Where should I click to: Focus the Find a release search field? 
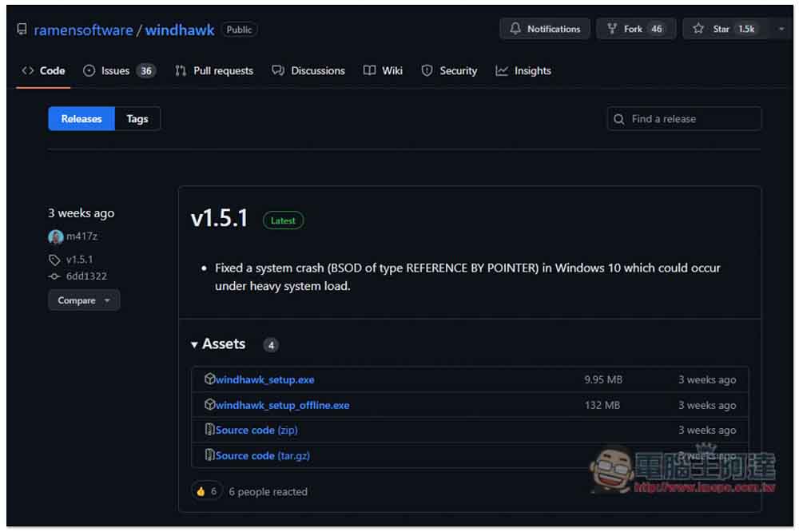[x=684, y=119]
